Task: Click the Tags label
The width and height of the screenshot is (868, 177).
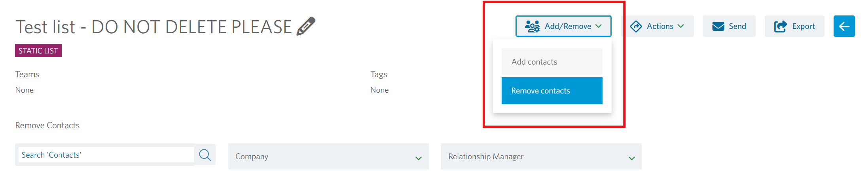Action: [x=379, y=74]
